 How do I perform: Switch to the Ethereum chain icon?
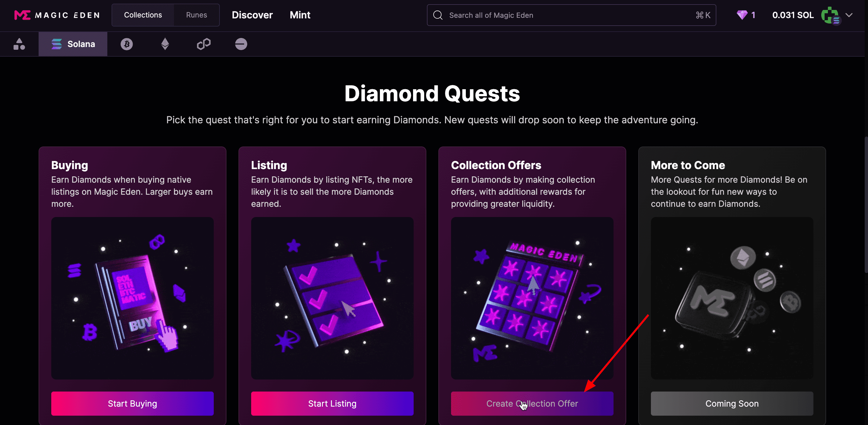click(165, 44)
